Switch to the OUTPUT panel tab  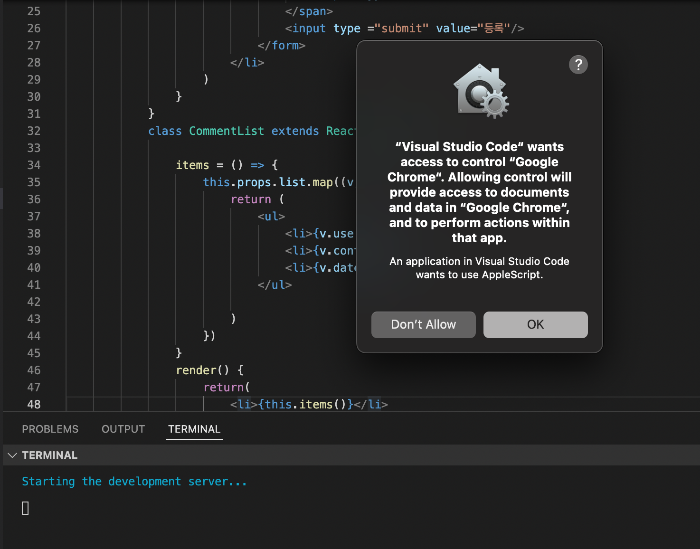[123, 429]
